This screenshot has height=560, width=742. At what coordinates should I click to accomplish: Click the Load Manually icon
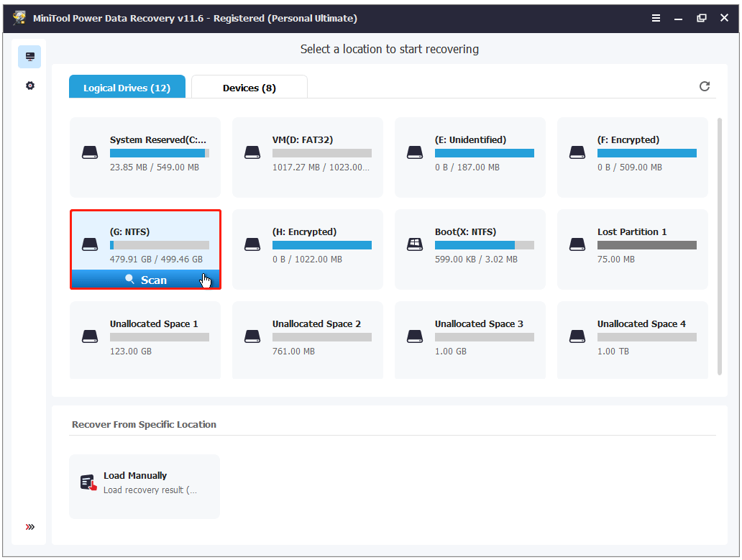(88, 482)
